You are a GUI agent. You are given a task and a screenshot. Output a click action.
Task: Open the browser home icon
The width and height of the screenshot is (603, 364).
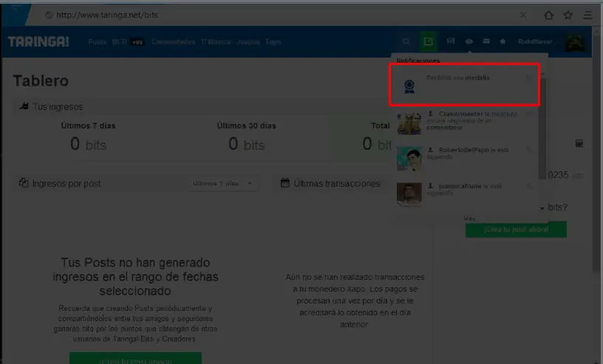[x=549, y=15]
